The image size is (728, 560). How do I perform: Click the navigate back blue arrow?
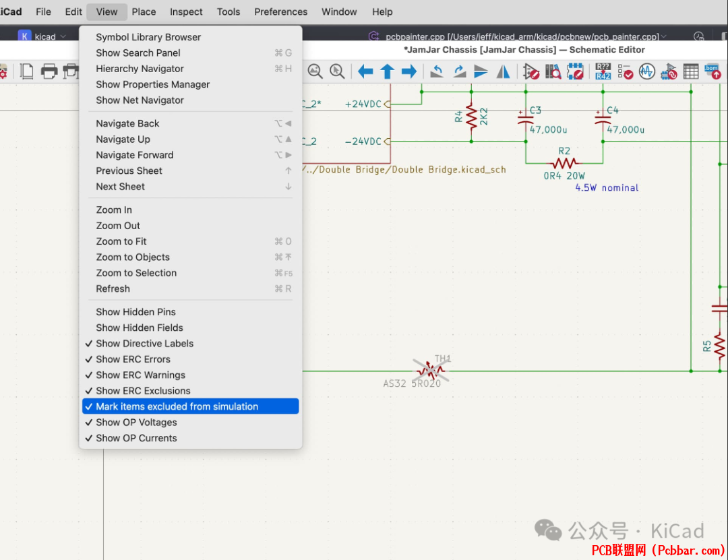[x=365, y=71]
